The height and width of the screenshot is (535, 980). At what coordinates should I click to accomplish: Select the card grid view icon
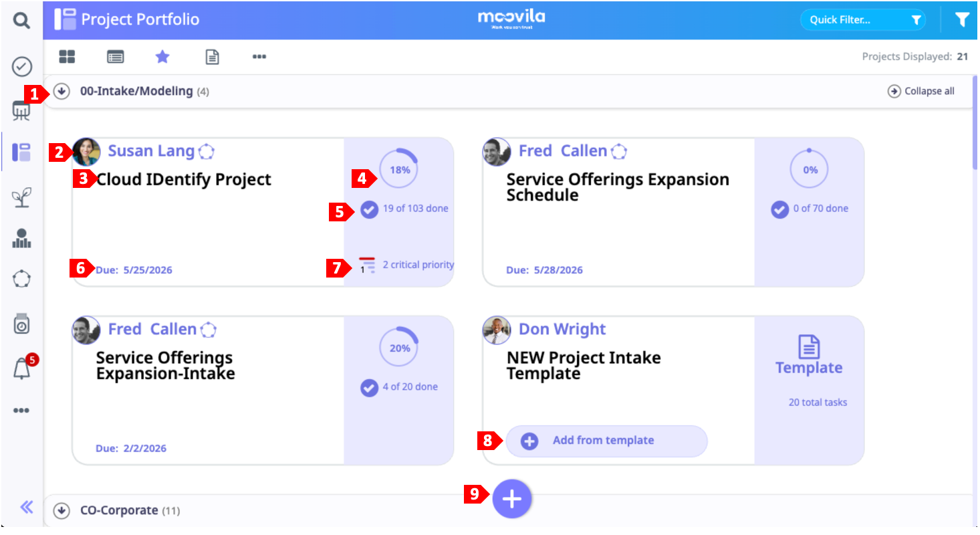tap(67, 57)
